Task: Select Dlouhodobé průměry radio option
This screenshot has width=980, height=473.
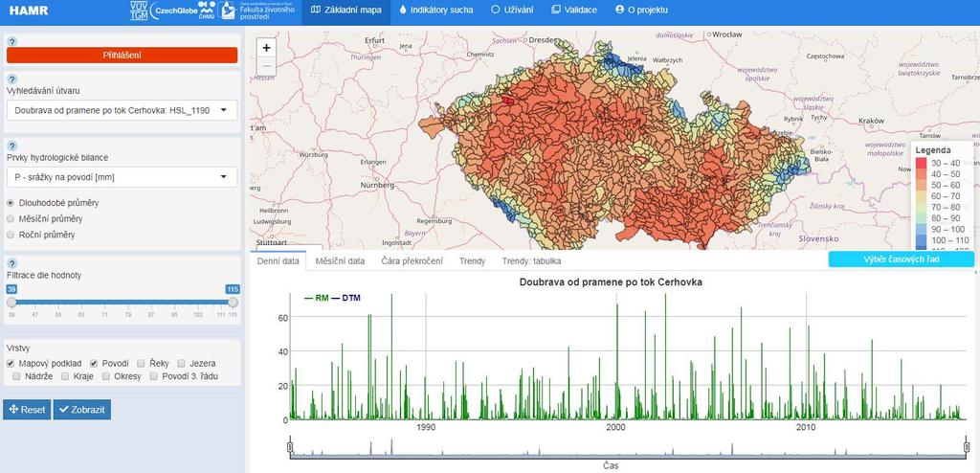Action: tap(11, 203)
